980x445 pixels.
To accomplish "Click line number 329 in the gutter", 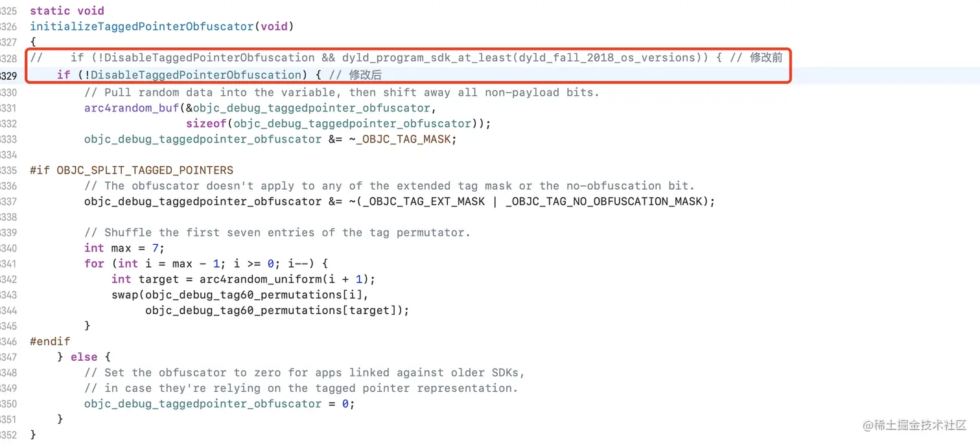I will [8, 75].
